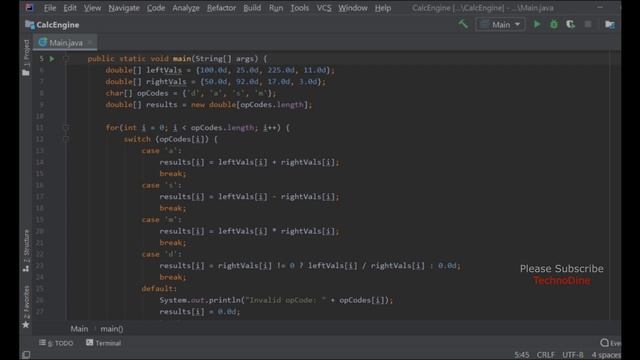Click the green Run button in toolbar
The height and width of the screenshot is (360, 640).
pyautogui.click(x=537, y=24)
